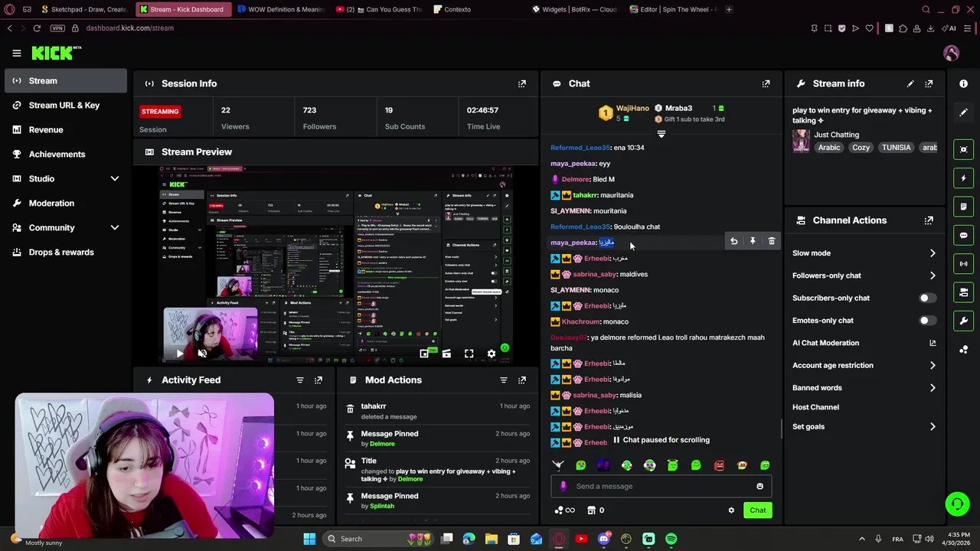Play the stream preview video

pyautogui.click(x=179, y=354)
